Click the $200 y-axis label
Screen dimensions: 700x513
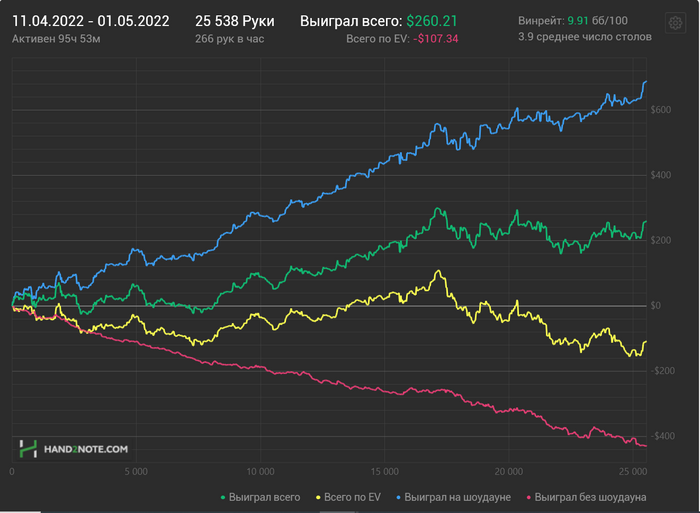[661, 240]
